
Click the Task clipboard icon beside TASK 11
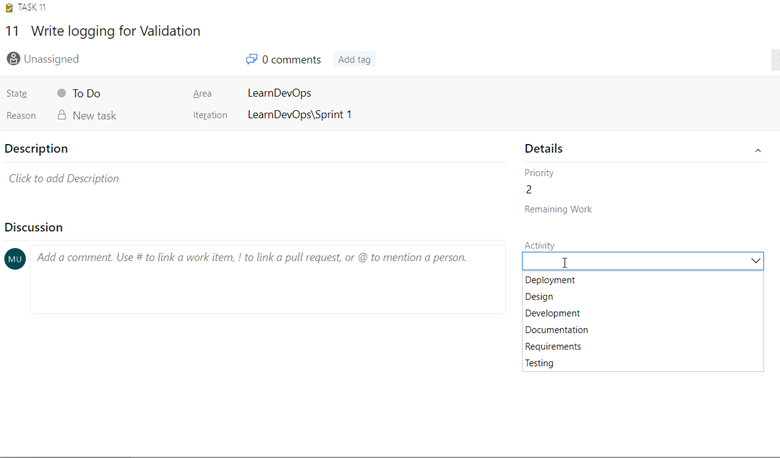click(9, 7)
